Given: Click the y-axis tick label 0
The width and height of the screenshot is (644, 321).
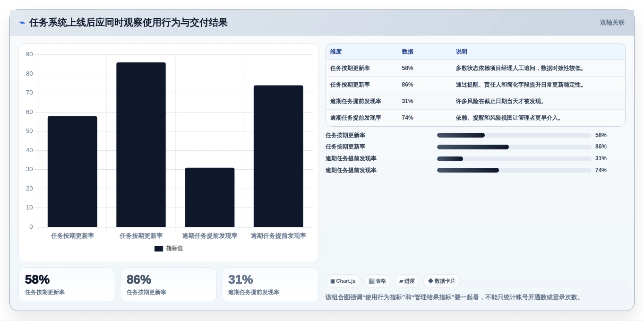Looking at the screenshot, I should (x=31, y=227).
